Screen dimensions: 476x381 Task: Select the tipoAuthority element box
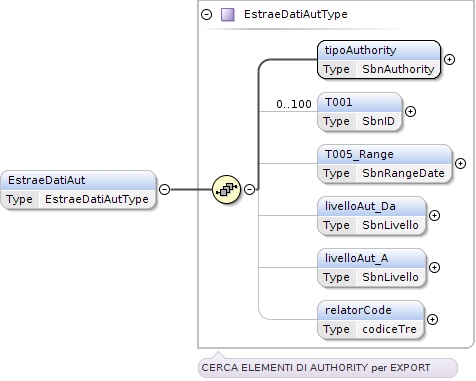379,60
